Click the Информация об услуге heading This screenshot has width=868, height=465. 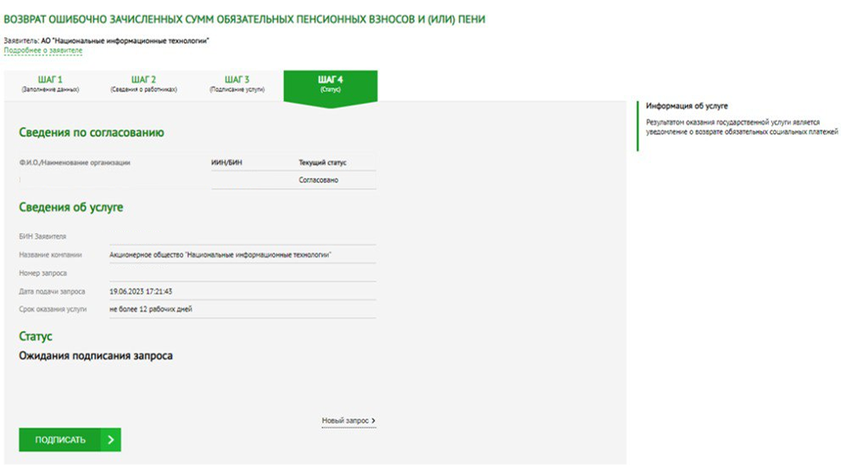tap(687, 107)
